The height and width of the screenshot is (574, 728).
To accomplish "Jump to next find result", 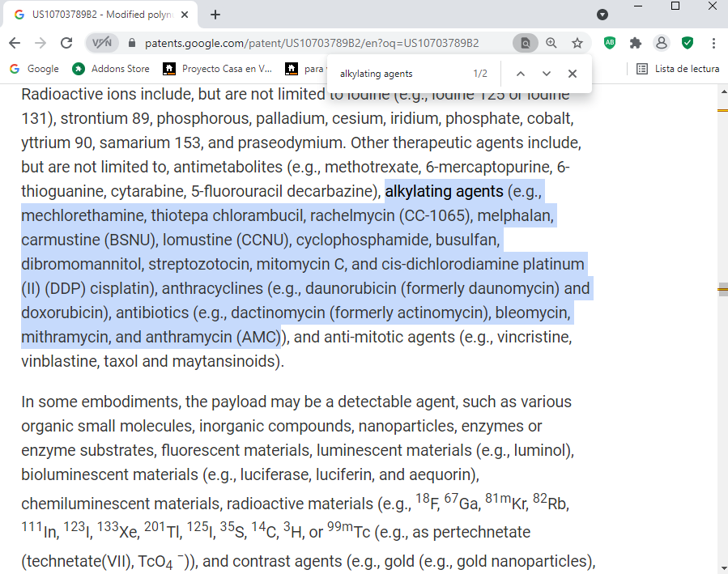I will 547,74.
